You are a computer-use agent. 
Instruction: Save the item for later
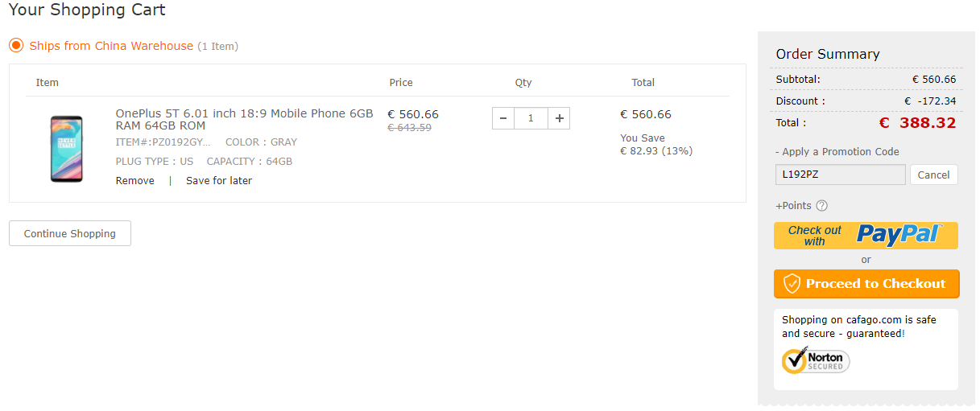219,181
